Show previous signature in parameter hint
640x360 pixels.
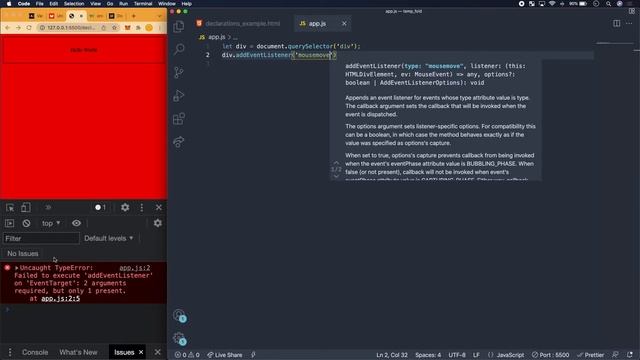pyautogui.click(x=336, y=163)
